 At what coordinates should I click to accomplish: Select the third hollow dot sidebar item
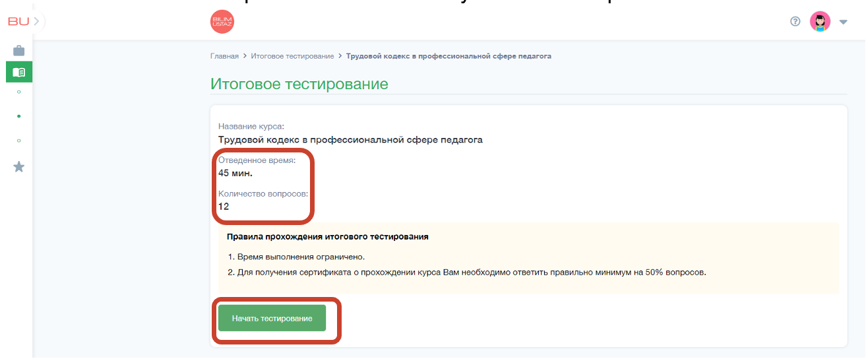point(18,141)
